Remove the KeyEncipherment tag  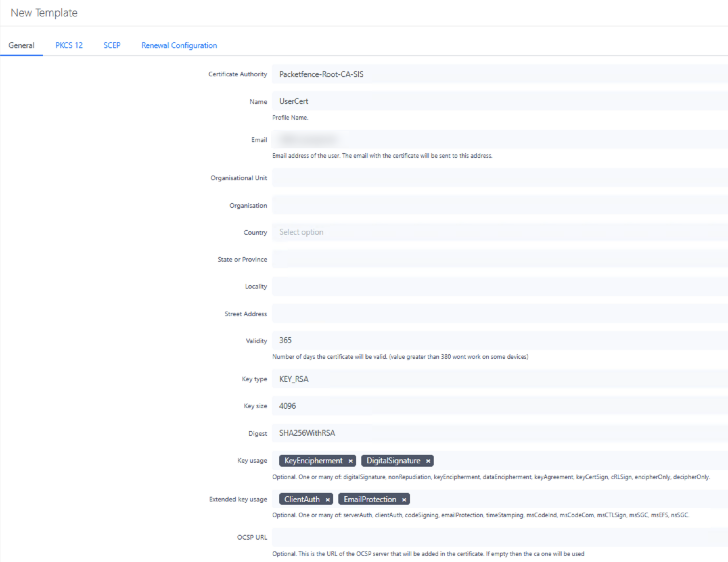351,461
